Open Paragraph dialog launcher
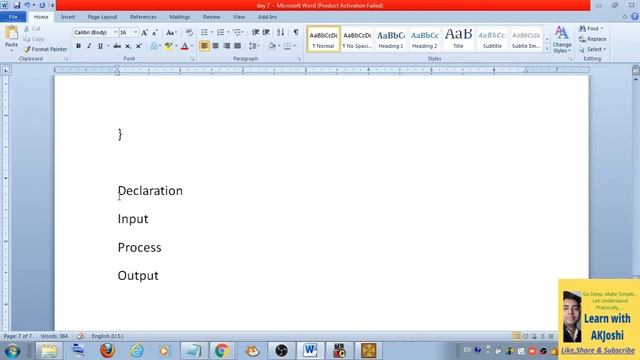 click(299, 59)
